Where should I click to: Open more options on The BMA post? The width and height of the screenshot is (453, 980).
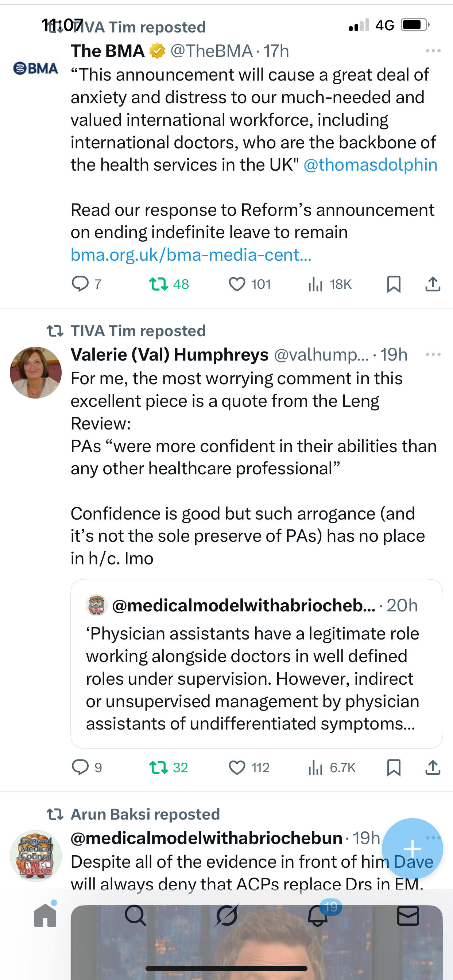pos(433,51)
